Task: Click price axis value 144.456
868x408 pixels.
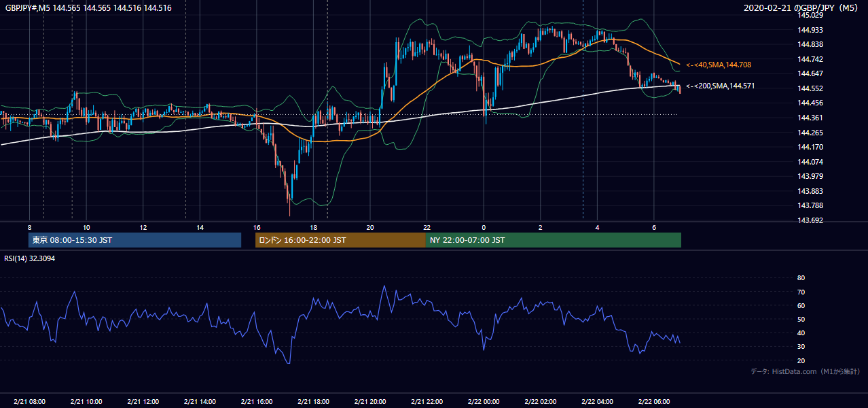Action: pos(810,103)
